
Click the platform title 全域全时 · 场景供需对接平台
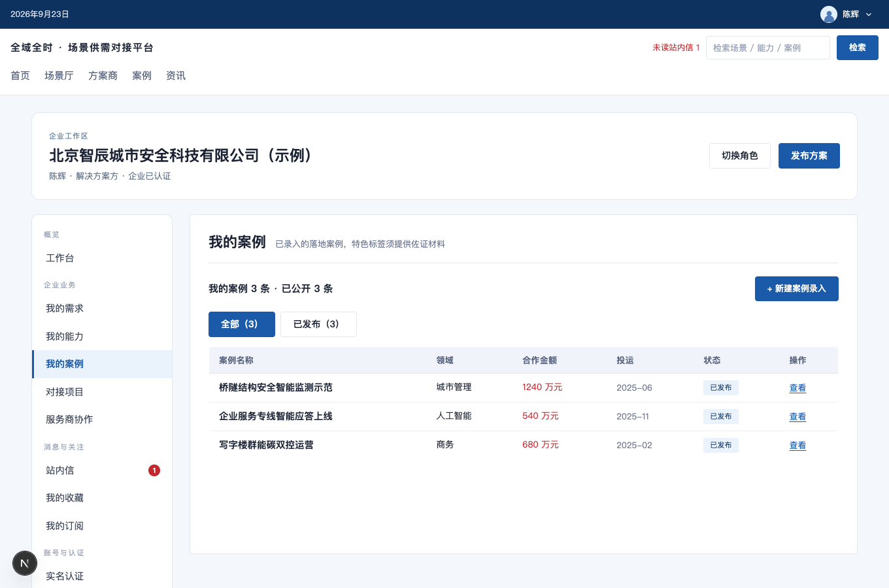82,48
